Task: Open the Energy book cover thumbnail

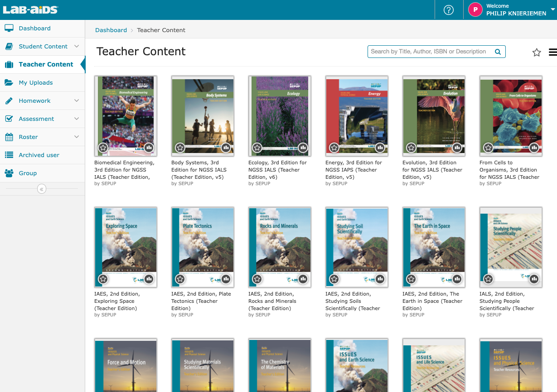Action: point(357,116)
